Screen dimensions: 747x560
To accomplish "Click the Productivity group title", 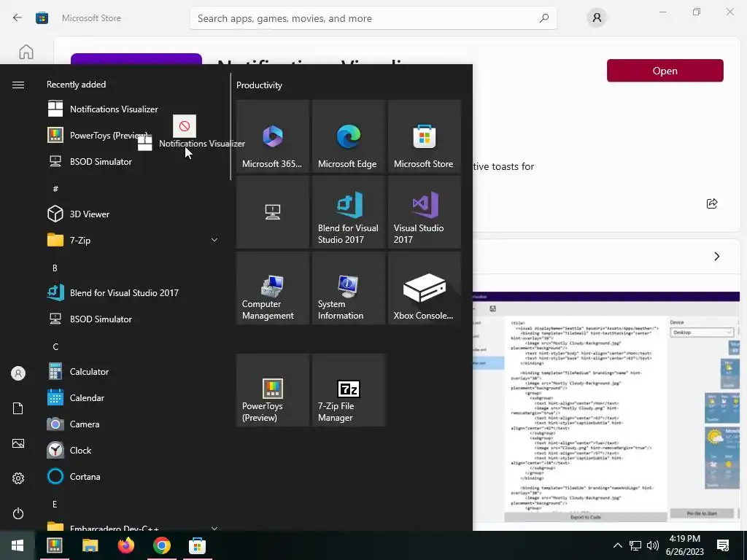I will pos(259,85).
